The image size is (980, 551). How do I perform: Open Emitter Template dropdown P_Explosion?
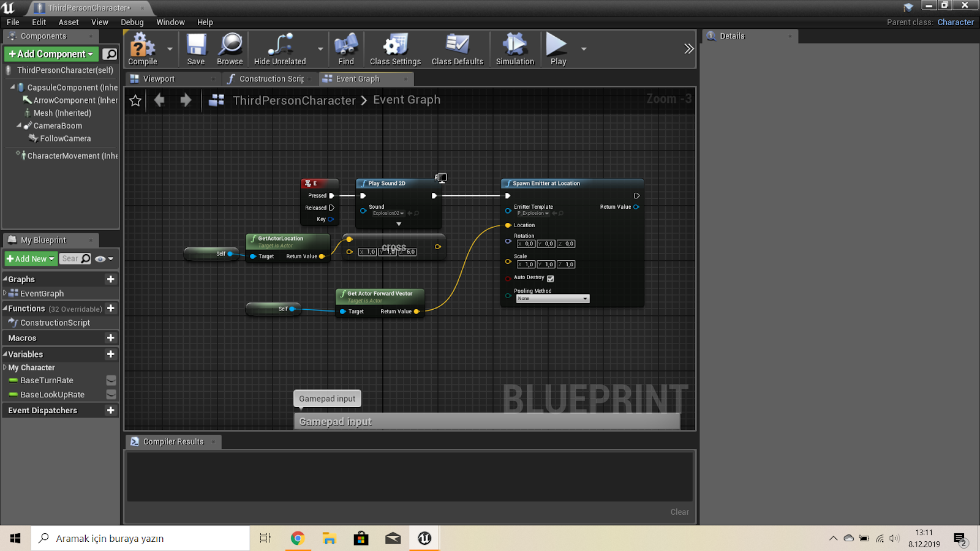[532, 214]
